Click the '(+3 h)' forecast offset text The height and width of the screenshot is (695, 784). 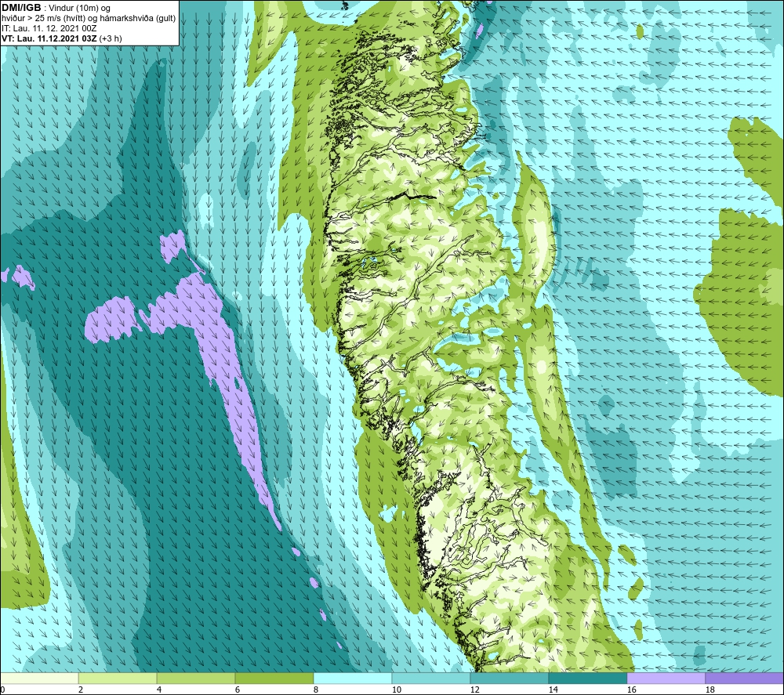coord(111,38)
